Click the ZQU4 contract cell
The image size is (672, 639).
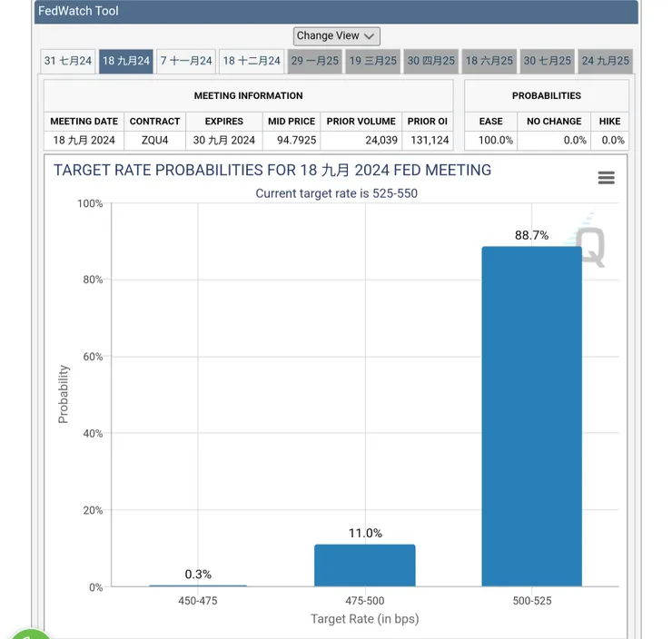click(154, 140)
